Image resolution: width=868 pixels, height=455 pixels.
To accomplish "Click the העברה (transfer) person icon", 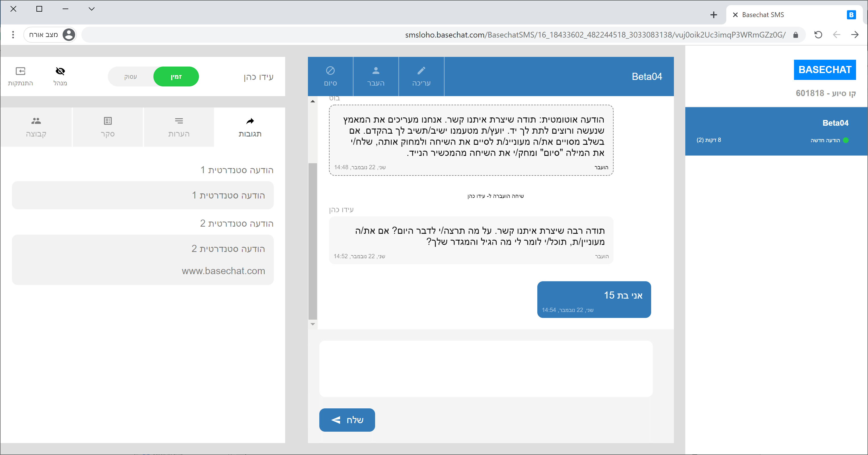I will [x=375, y=71].
